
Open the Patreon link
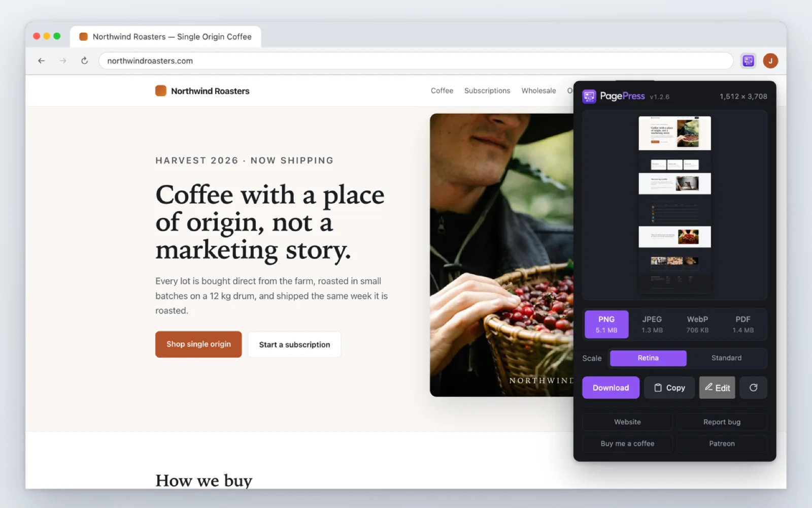(x=722, y=443)
